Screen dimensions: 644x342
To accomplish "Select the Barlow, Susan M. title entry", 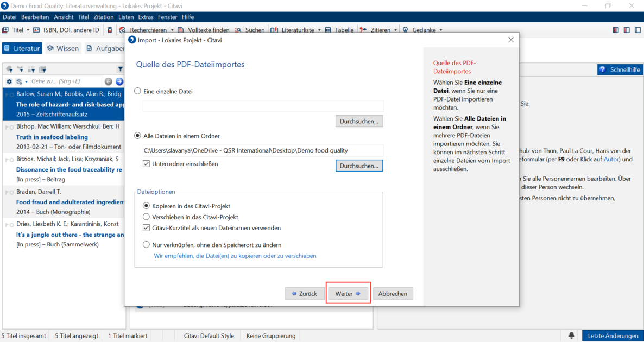I will click(64, 104).
